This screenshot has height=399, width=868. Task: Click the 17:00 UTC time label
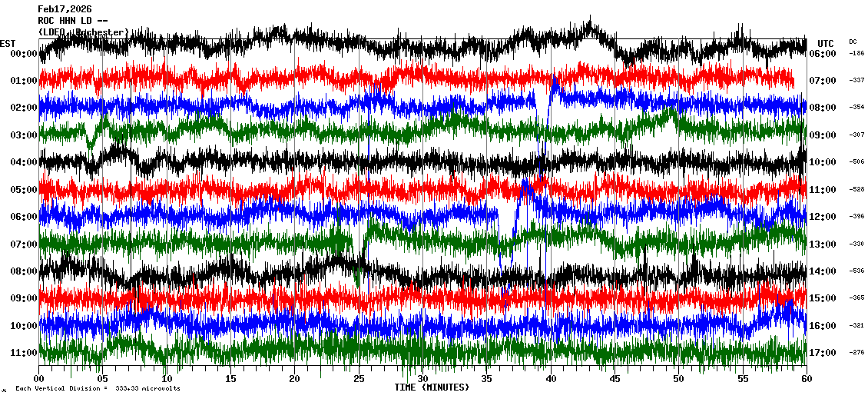point(823,353)
